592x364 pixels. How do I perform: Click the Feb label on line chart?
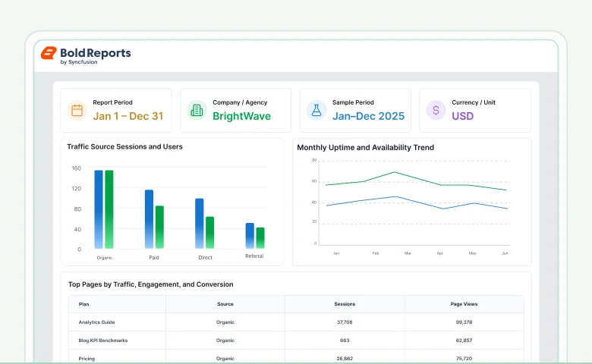click(376, 253)
